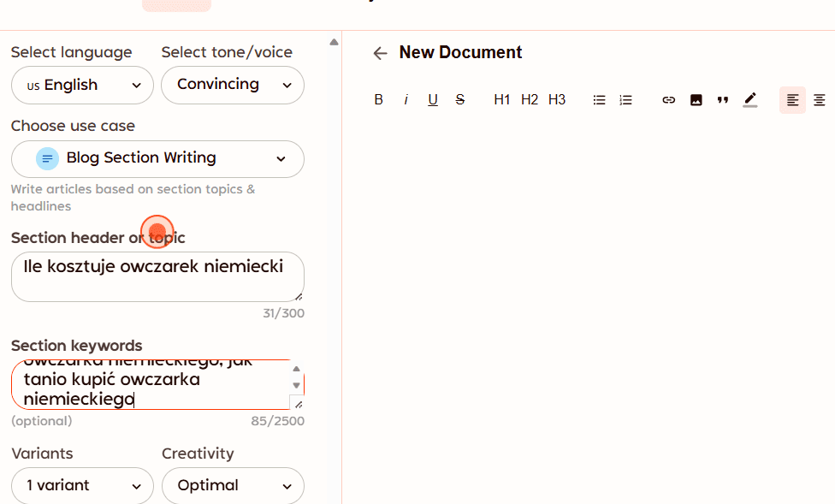Viewport: 835px width, 504px height.
Task: Open the Blog Section Writing use case dropdown
Action: coord(157,159)
